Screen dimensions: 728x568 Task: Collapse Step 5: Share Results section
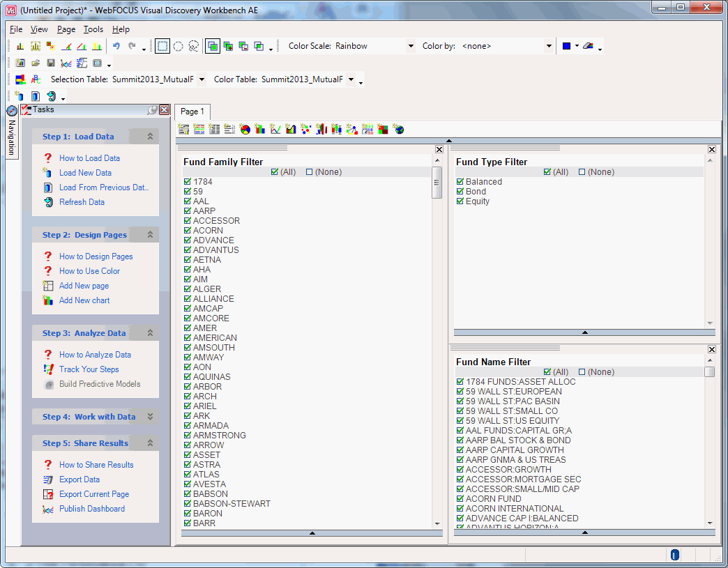(151, 443)
